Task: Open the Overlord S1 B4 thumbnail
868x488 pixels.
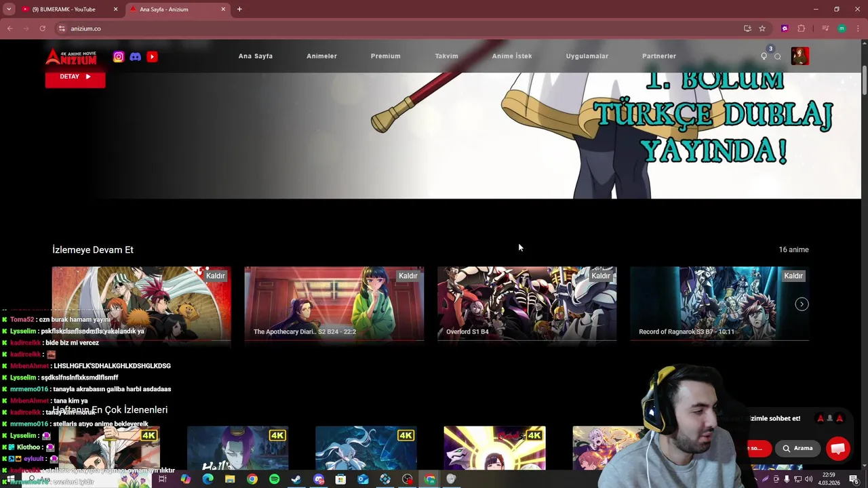Action: pos(527,304)
